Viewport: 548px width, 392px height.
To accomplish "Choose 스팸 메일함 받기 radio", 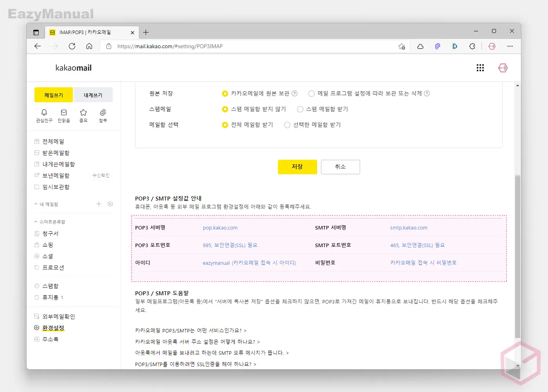I will pyautogui.click(x=300, y=109).
